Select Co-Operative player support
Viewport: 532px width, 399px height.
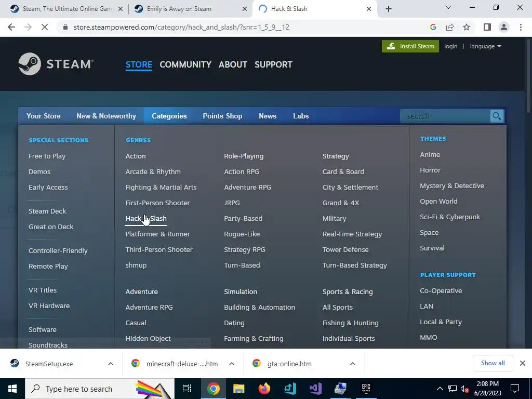[x=441, y=291]
